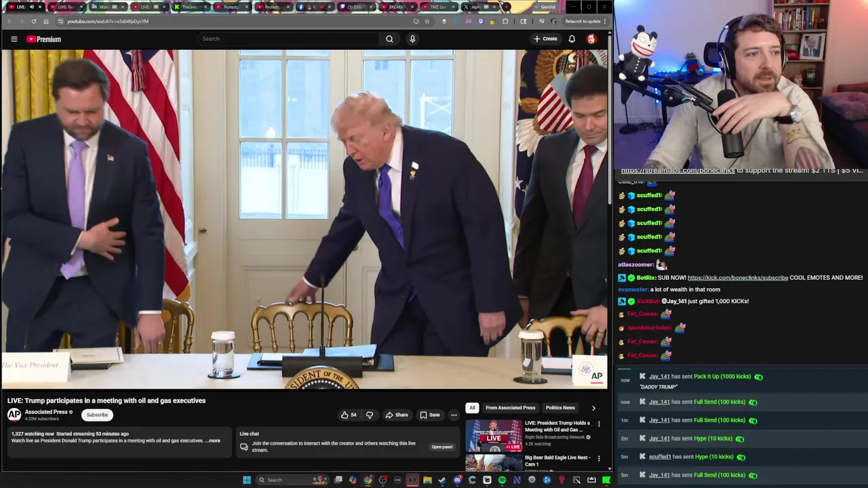
Task: Open Big Bear Bald Eagle Live Nest video
Action: 557,461
